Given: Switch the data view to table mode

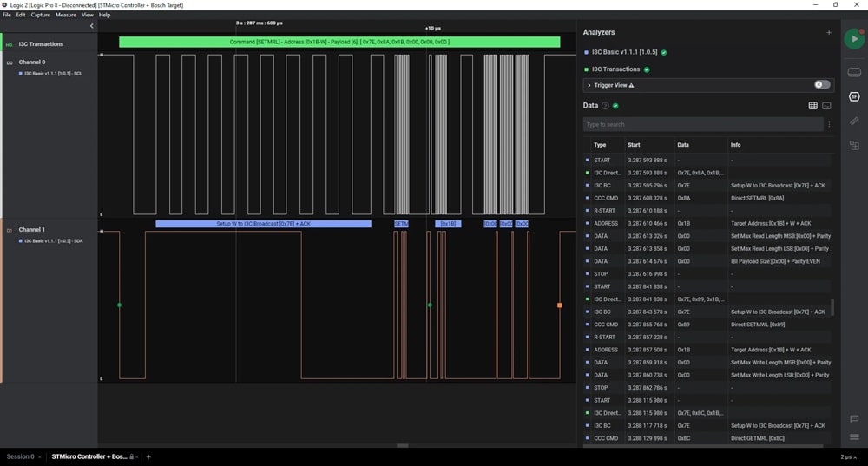Looking at the screenshot, I should pos(812,106).
